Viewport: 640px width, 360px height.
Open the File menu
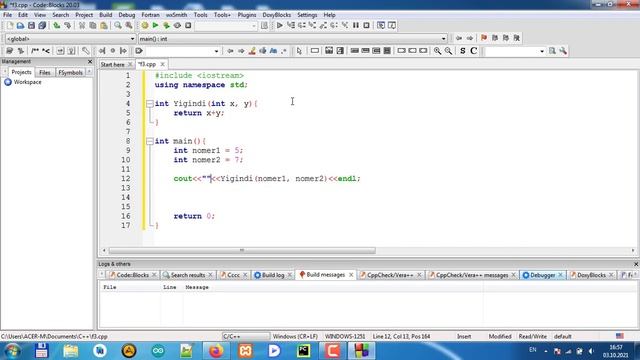tap(7, 15)
